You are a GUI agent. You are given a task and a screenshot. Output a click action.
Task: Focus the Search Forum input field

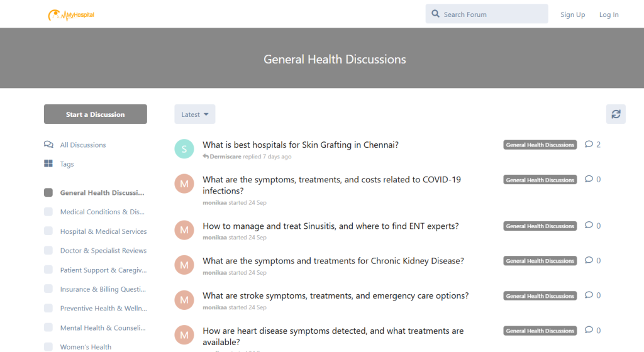pyautogui.click(x=491, y=14)
